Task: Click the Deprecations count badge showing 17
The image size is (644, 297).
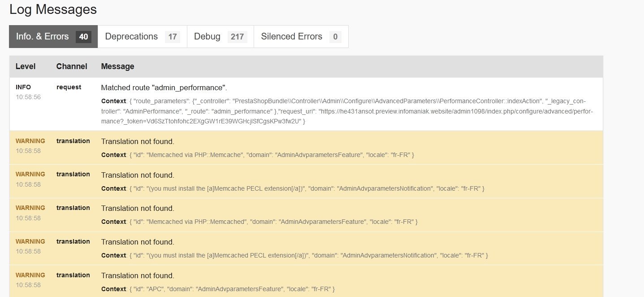Action: 173,37
